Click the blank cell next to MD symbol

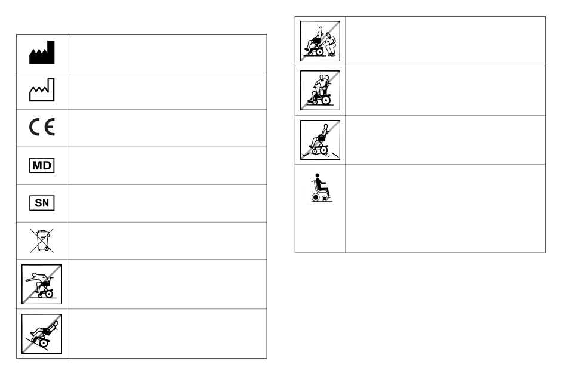167,165
